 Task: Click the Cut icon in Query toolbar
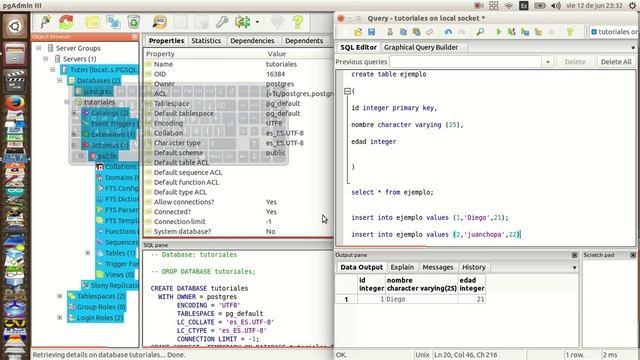pyautogui.click(x=390, y=32)
